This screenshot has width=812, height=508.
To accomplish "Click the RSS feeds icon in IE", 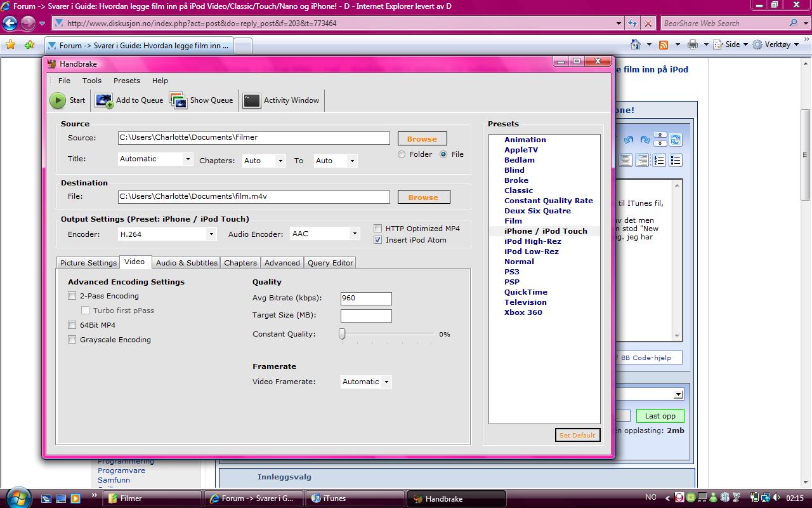I will pyautogui.click(x=664, y=44).
